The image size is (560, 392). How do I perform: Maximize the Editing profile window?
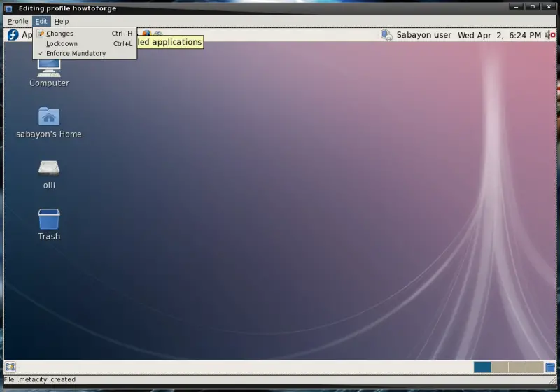click(x=533, y=7)
